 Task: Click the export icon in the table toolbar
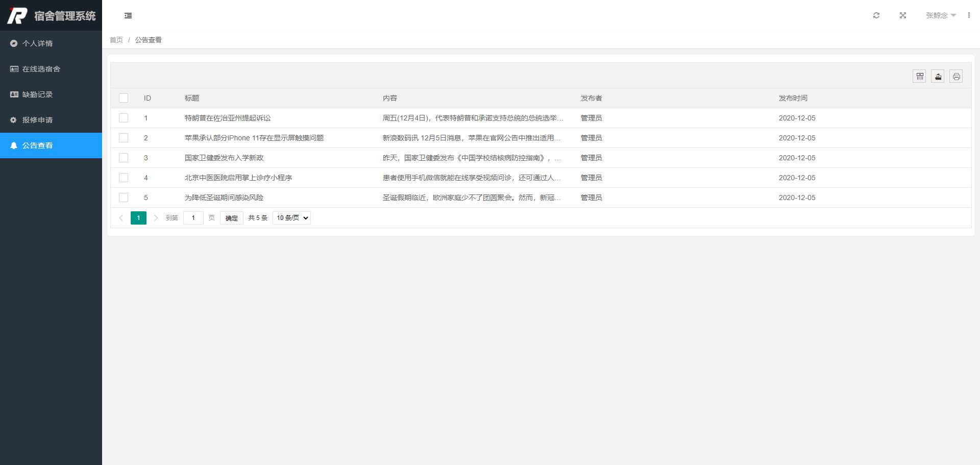pyautogui.click(x=938, y=77)
